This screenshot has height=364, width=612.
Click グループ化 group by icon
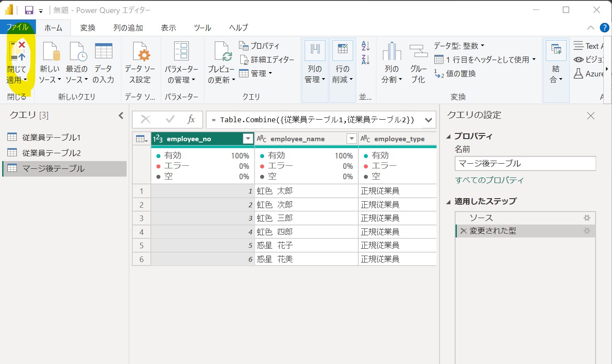[418, 51]
